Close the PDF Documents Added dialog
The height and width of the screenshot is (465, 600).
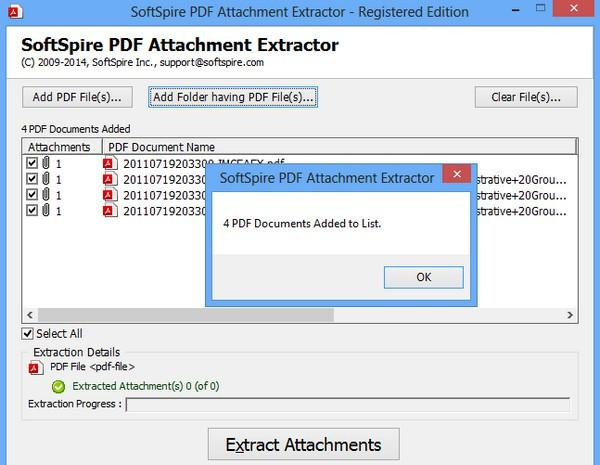click(x=457, y=174)
